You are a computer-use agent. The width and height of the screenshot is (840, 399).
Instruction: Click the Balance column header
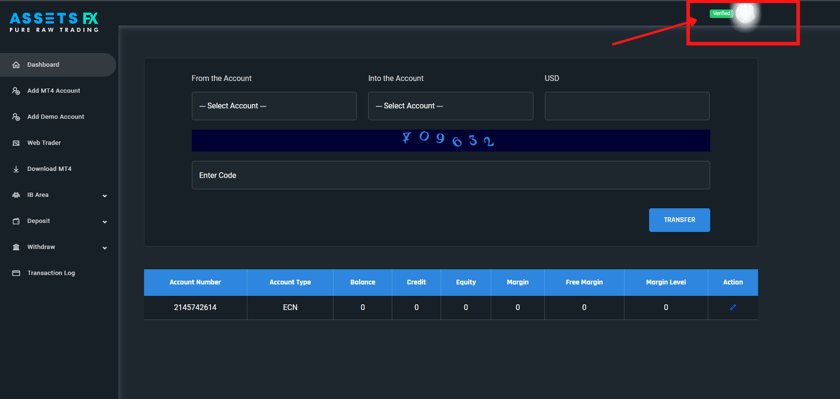point(363,282)
